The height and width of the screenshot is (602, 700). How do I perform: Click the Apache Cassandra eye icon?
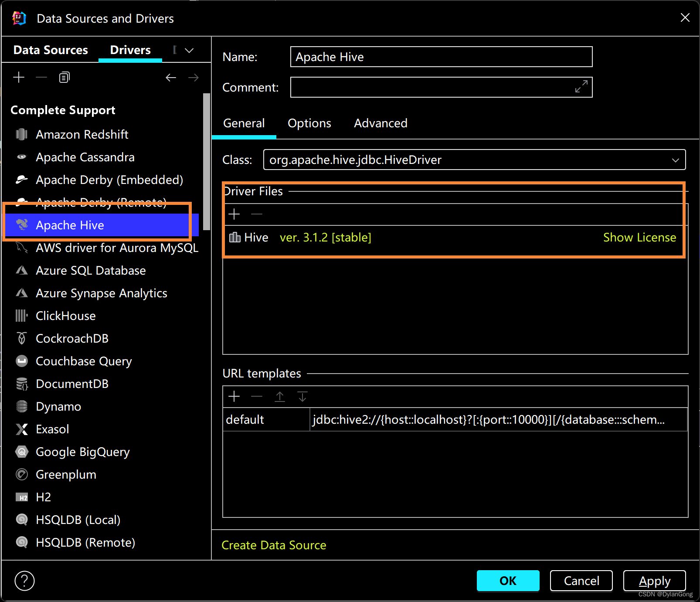22,157
